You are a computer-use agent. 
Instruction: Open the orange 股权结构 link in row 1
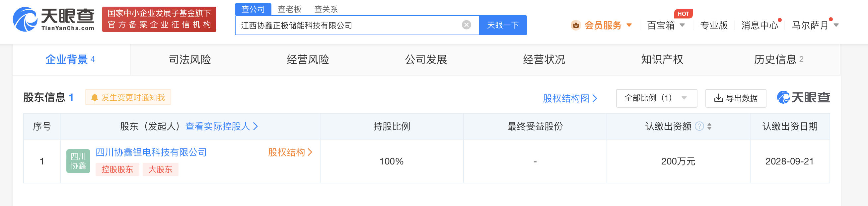click(x=290, y=153)
